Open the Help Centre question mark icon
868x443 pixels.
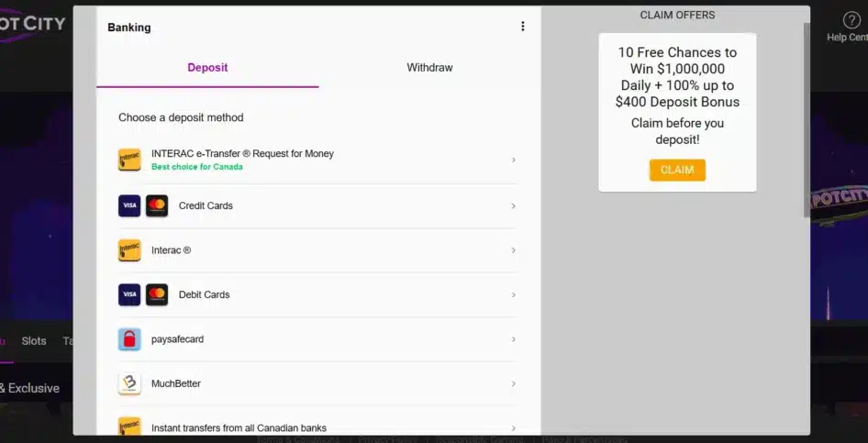point(851,20)
